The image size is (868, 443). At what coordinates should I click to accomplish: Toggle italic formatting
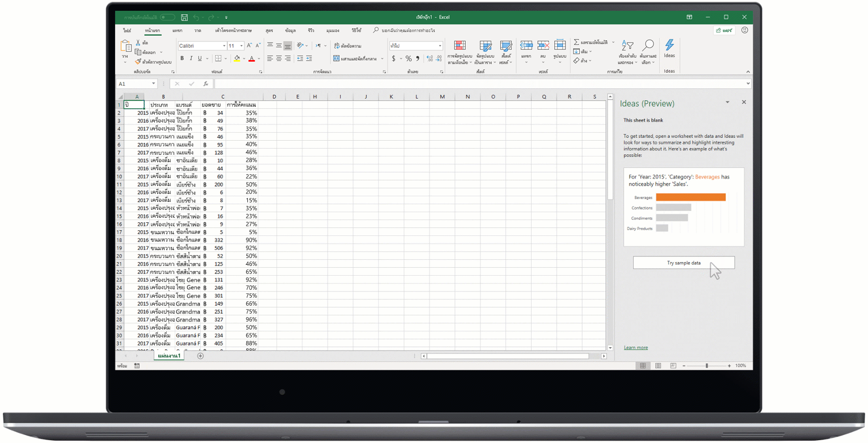[191, 58]
